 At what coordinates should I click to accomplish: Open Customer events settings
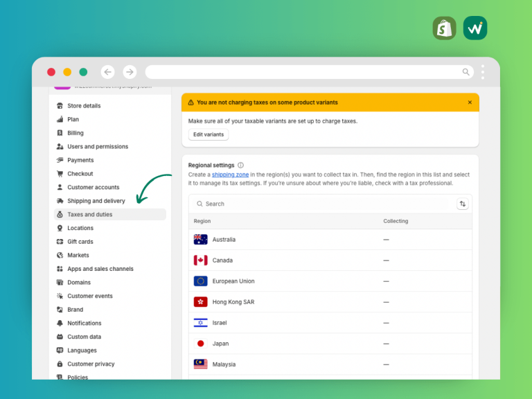pyautogui.click(x=110, y=296)
